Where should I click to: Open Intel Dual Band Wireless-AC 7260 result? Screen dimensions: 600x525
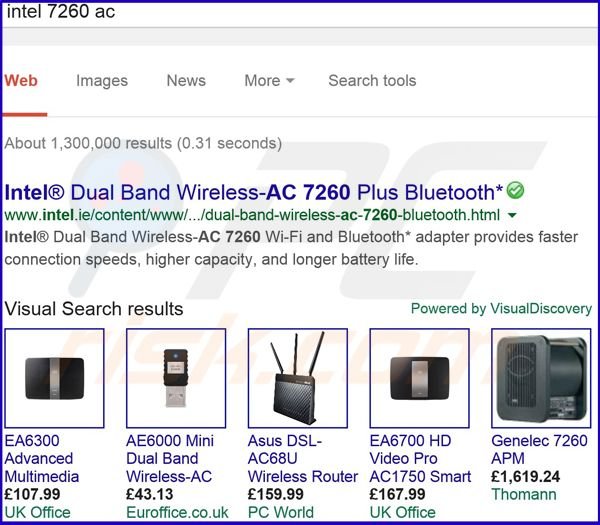[x=254, y=192]
